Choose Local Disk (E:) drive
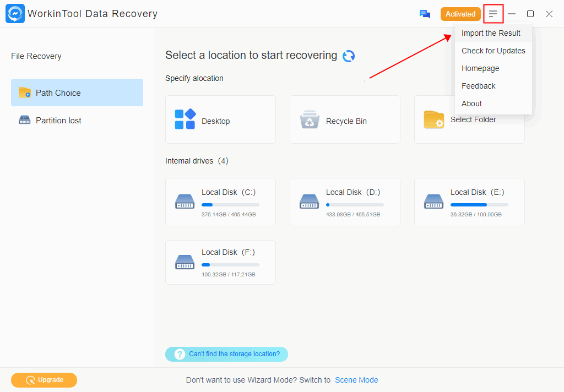The width and height of the screenshot is (564, 392). (x=469, y=202)
